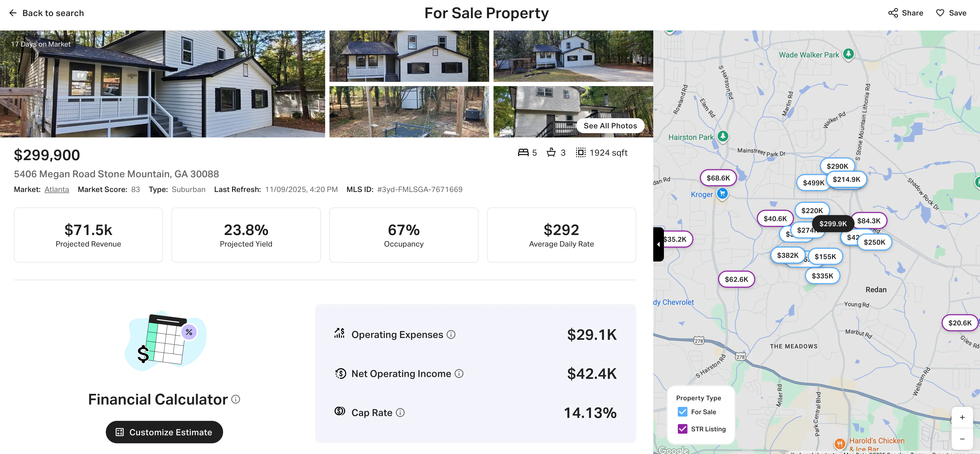Open the Customize Estimate button
This screenshot has width=980, height=454.
pyautogui.click(x=164, y=432)
